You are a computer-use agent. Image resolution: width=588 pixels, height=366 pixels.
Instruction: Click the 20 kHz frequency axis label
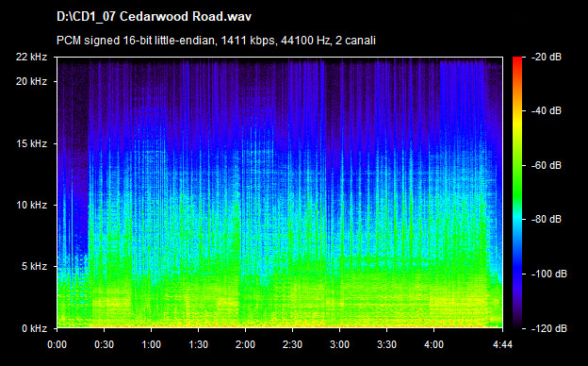point(31,81)
